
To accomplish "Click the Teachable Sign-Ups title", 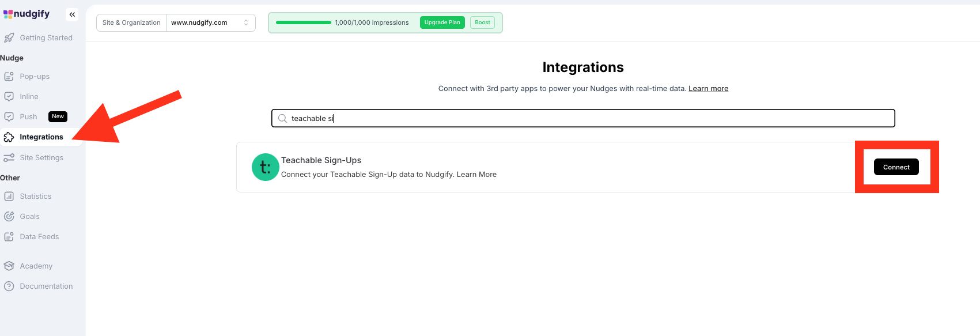I will tap(321, 160).
